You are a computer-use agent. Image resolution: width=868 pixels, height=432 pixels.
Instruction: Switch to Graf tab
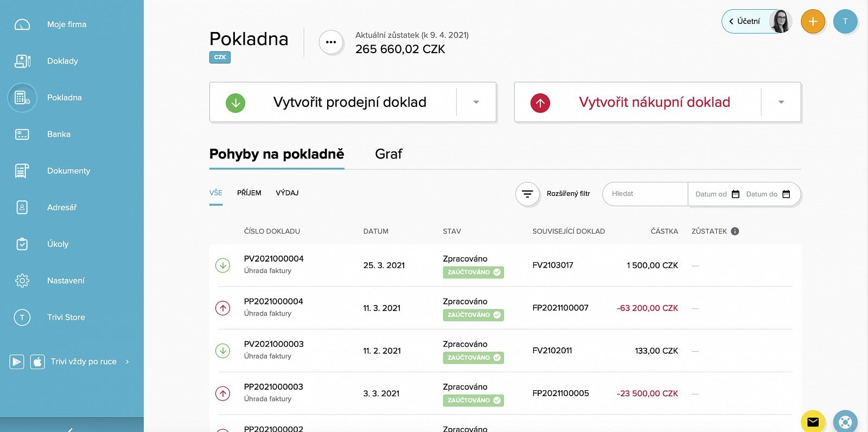click(x=388, y=154)
